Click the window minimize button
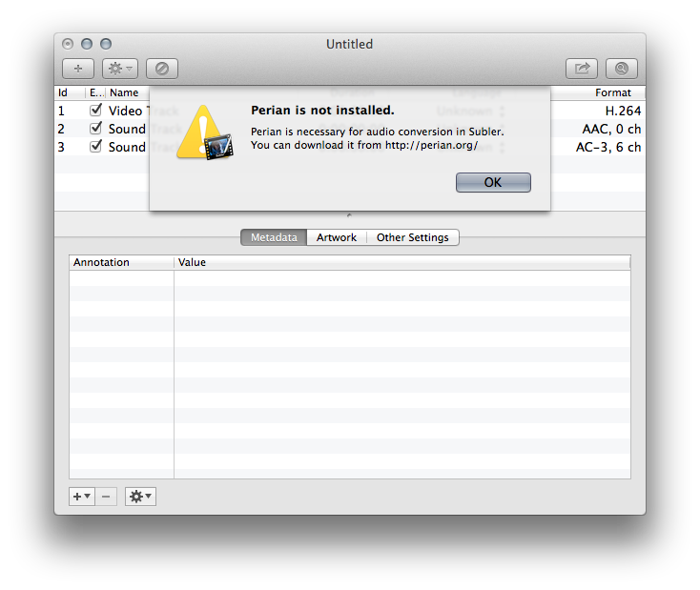The height and width of the screenshot is (590, 700). 87,44
